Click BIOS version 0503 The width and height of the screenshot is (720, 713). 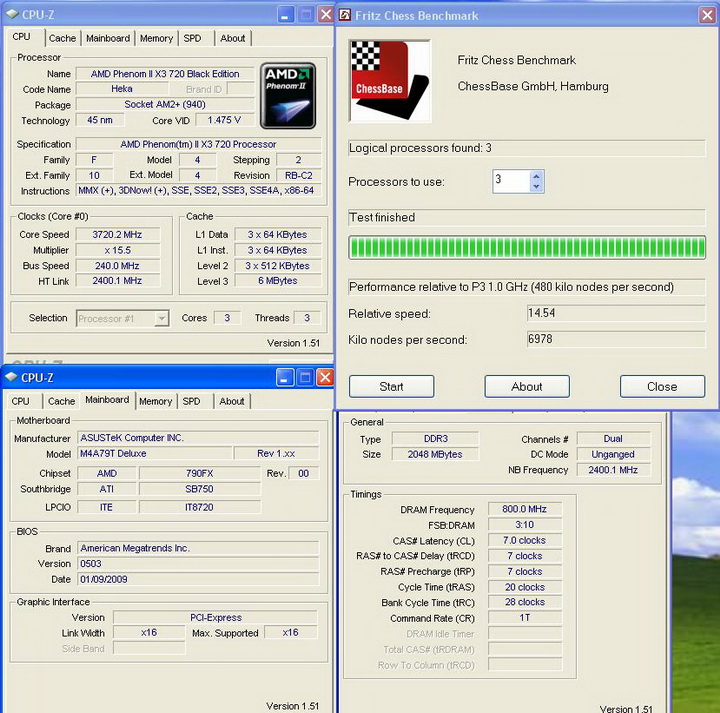(x=198, y=564)
